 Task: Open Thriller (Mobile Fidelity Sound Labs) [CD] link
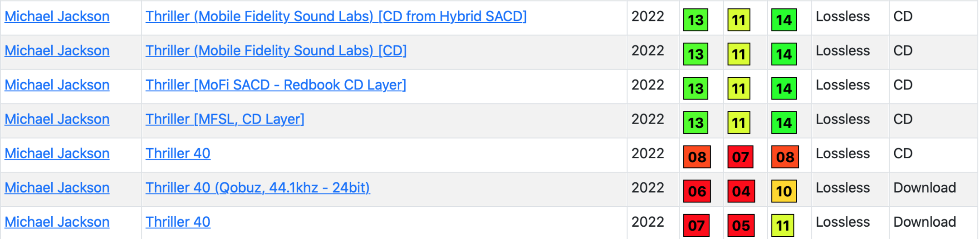pos(276,50)
